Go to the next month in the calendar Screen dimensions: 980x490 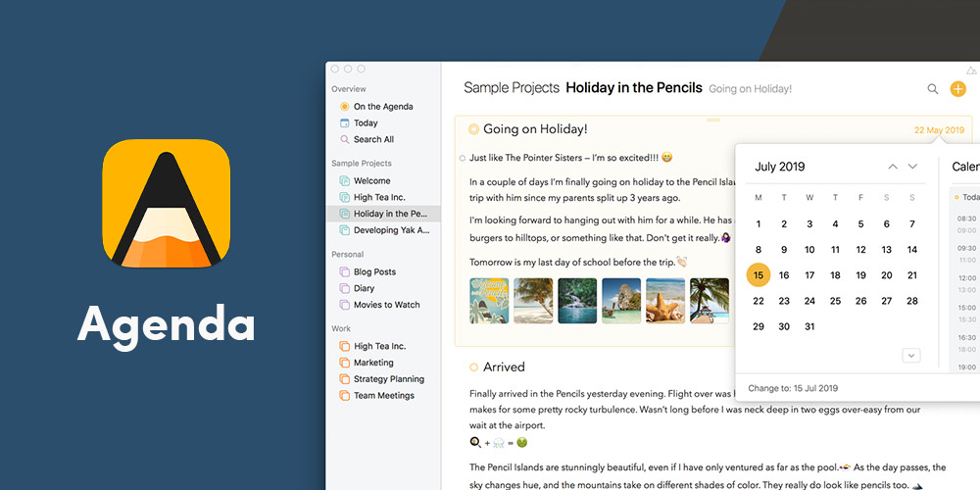pos(912,167)
